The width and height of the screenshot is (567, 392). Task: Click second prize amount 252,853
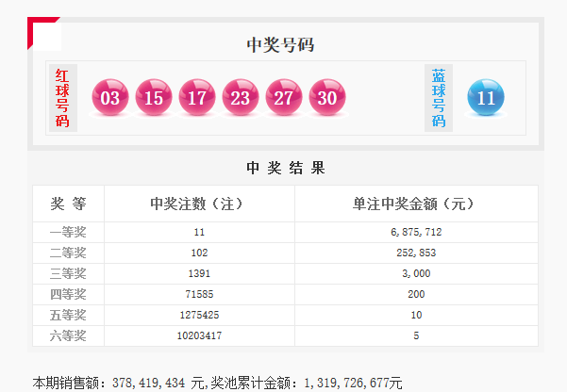tap(416, 253)
